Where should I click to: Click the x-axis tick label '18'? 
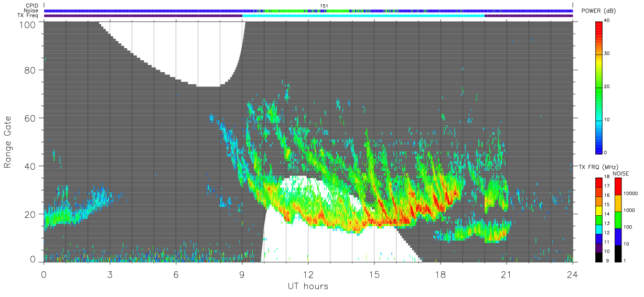click(441, 273)
